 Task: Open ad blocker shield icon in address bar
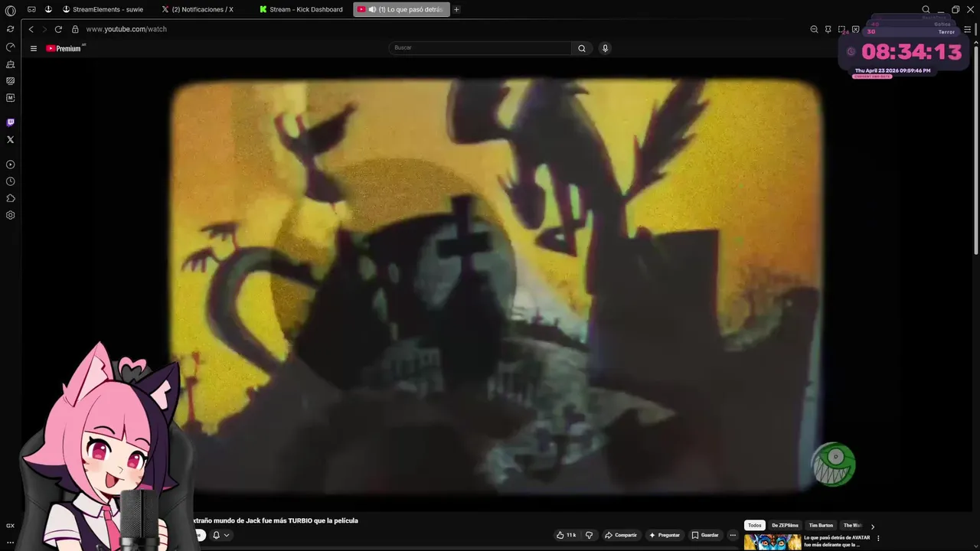pos(855,29)
